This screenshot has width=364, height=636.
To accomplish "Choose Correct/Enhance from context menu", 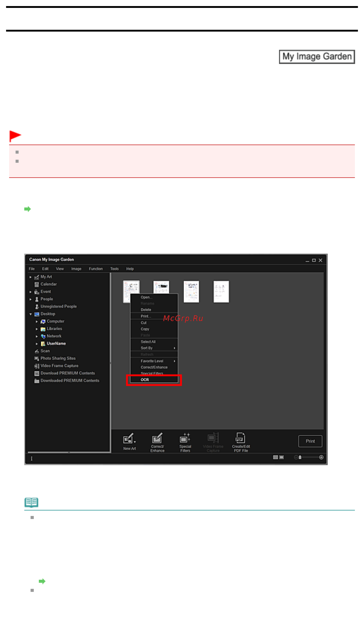I will (154, 367).
